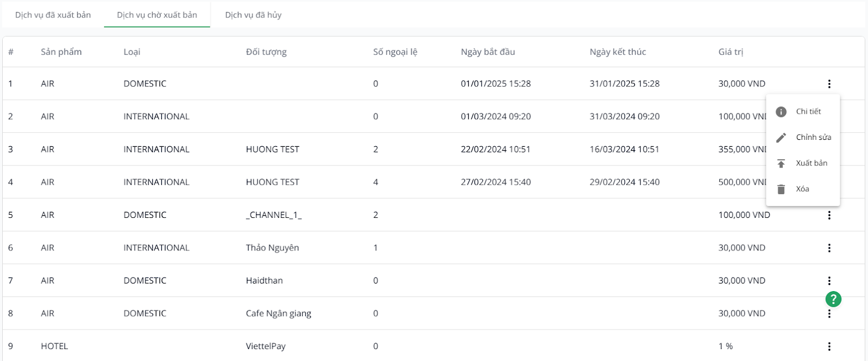Open the three-dot menu for Haidthan row
The height and width of the screenshot is (361, 868).
tap(829, 281)
